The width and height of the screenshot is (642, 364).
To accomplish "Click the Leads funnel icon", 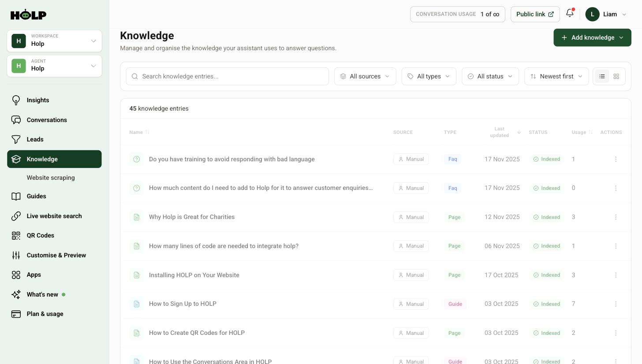I will tap(16, 139).
